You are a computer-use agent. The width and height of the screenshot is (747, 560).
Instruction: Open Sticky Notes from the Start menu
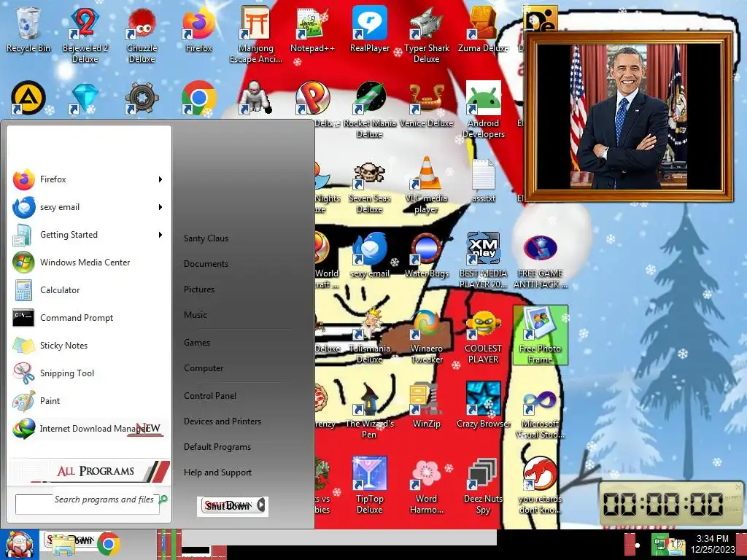[88, 345]
